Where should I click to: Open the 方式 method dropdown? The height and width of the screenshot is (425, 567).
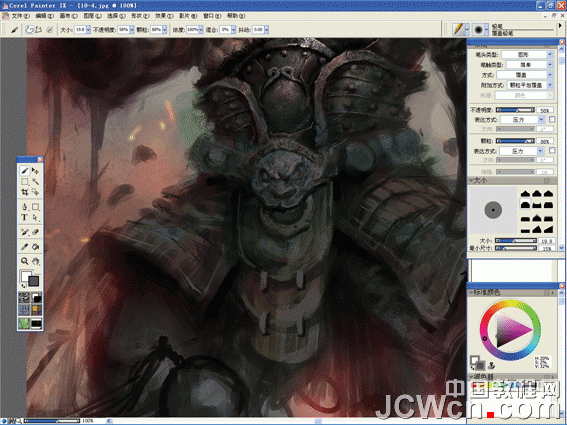pyautogui.click(x=525, y=75)
